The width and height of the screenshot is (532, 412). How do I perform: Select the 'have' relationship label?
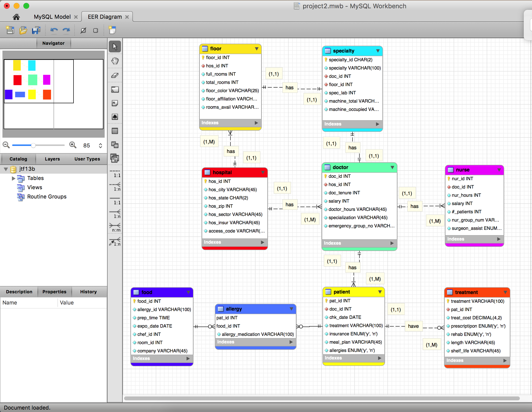[413, 326]
